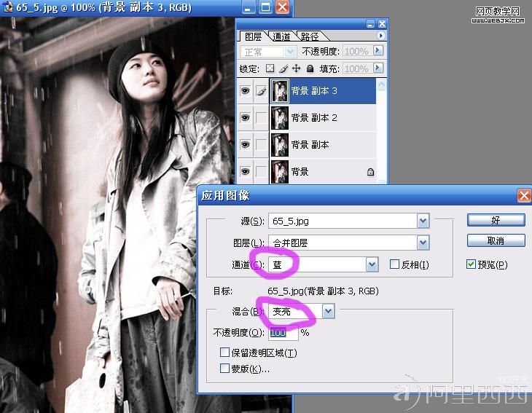Viewport: 532px width, 413px height.
Task: Click the lock transparent pixels icon
Action: click(x=270, y=68)
